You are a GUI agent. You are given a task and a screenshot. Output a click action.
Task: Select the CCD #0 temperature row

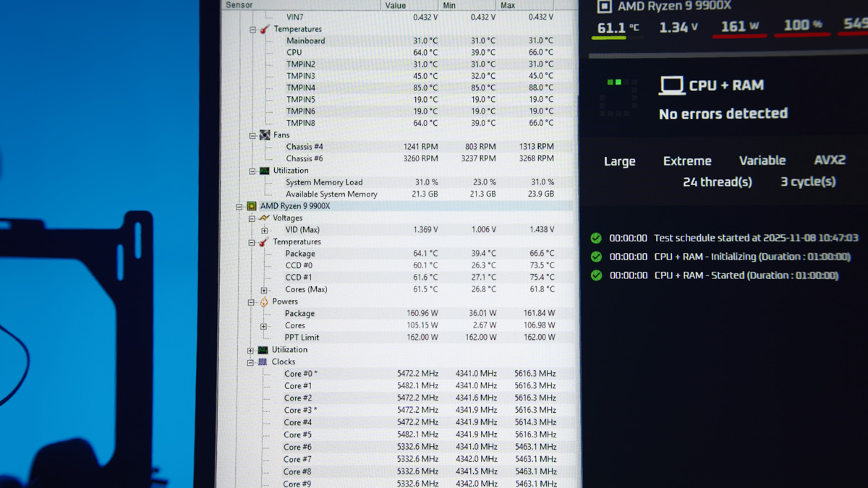point(396,265)
